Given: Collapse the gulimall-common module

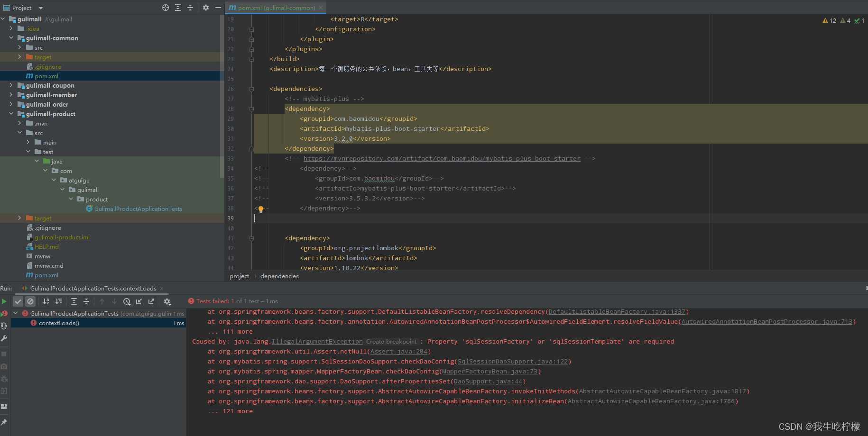Looking at the screenshot, I should coord(11,38).
